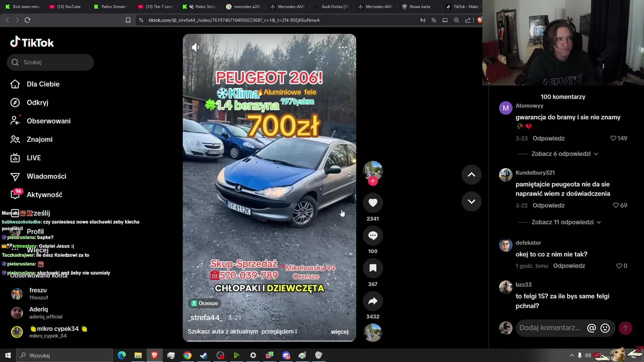The image size is (644, 362).
Task: Save the video with bookmark icon
Action: pyautogui.click(x=373, y=268)
